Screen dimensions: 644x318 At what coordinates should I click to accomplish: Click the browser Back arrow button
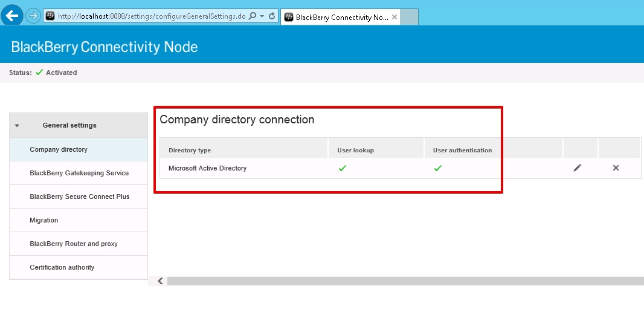point(12,16)
